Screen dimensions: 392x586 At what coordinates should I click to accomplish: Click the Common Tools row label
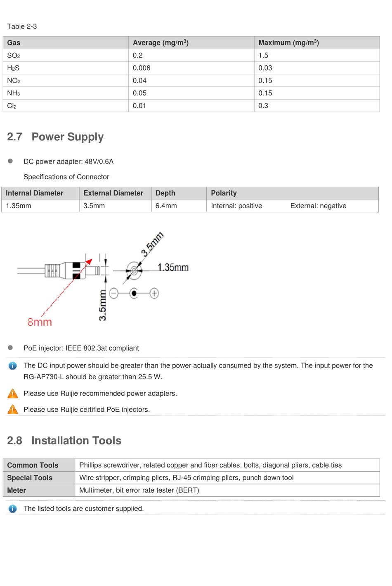pos(39,465)
